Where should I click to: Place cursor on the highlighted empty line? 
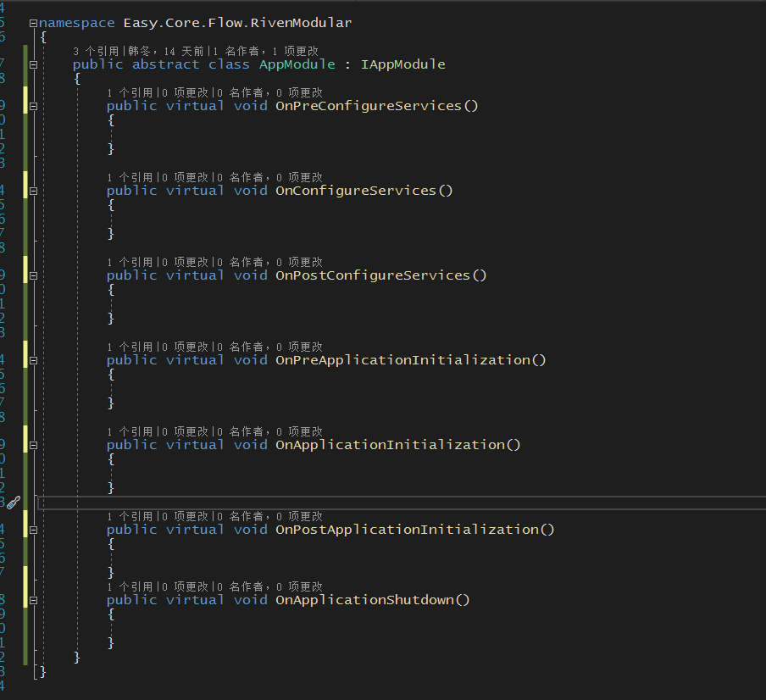402,503
